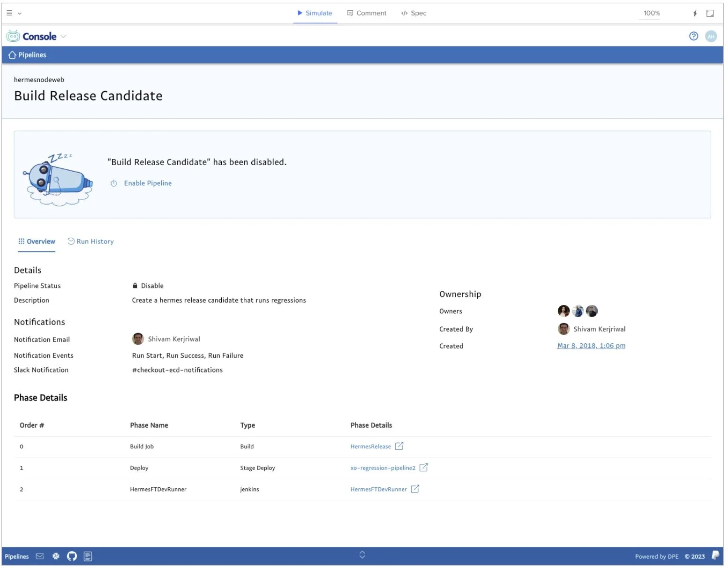Open the hamburger menu icon at top left
The width and height of the screenshot is (728, 568).
point(9,13)
